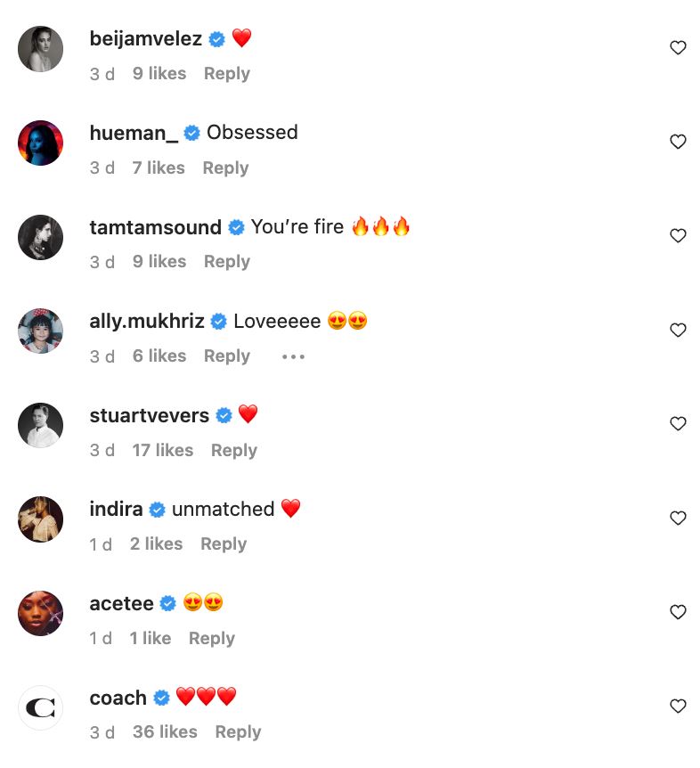The height and width of the screenshot is (768, 700).
Task: Like indira's "unmatched" comment
Action: 678,519
